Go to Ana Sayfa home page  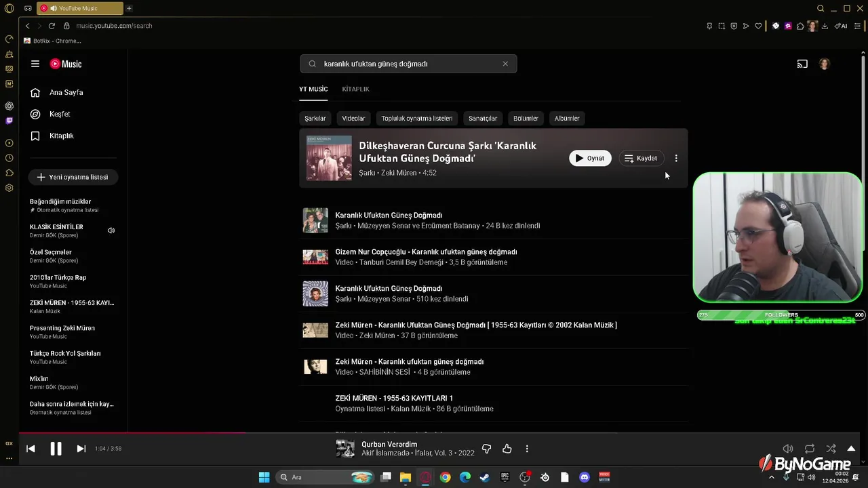tap(68, 92)
